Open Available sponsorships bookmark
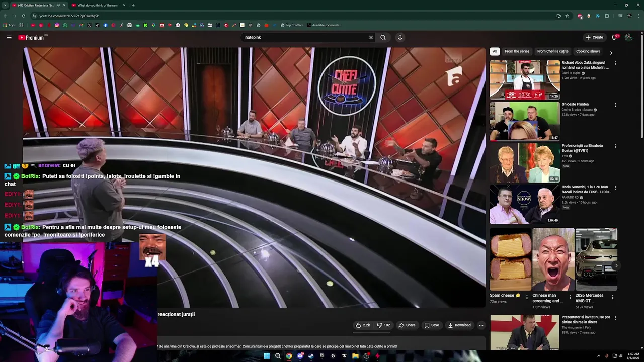644x362 pixels. 324,25
